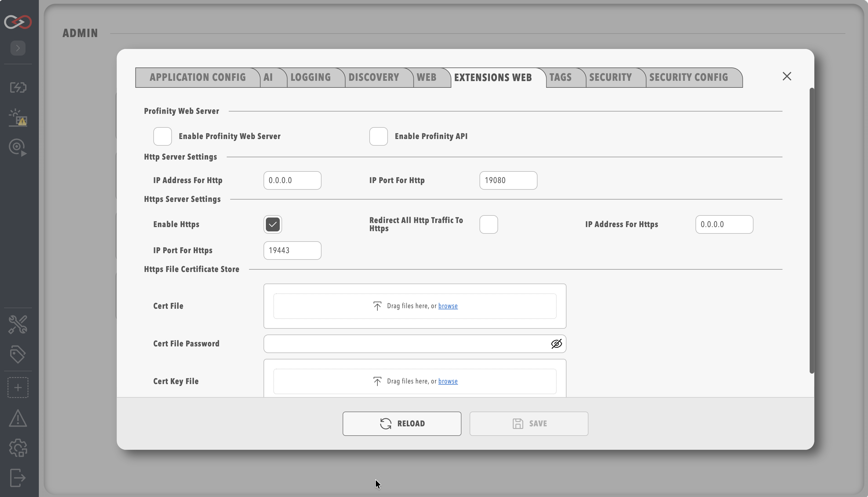868x497 pixels.
Task: Focus the IP Port For Https field
Action: [292, 251]
